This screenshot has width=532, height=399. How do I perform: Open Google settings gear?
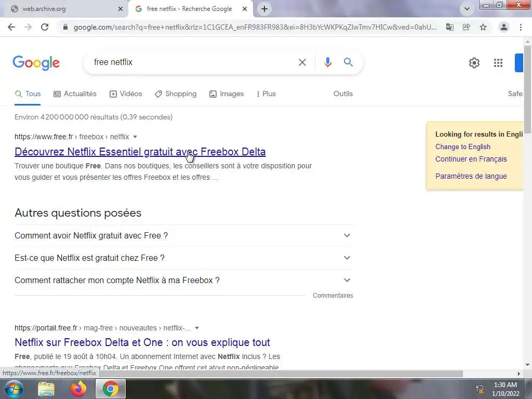click(474, 63)
